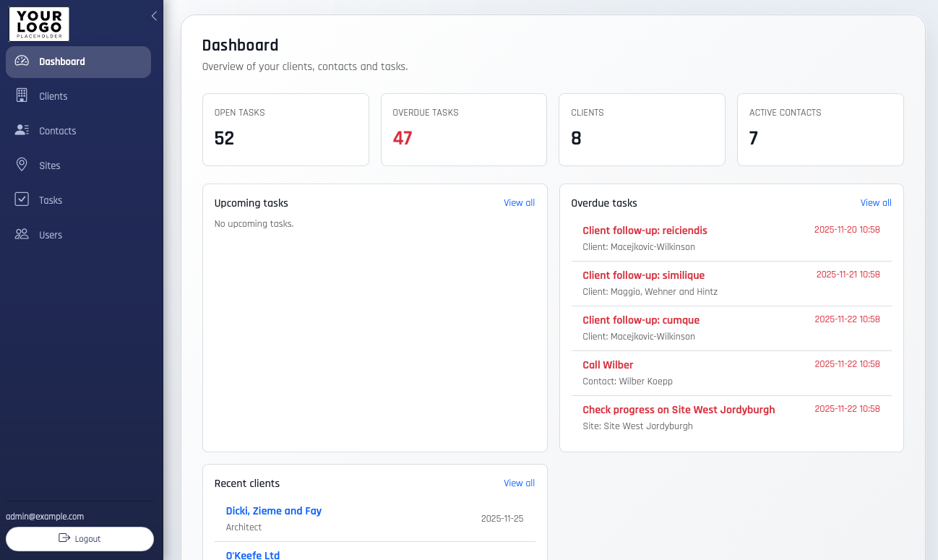
Task: Open the Tasks section from sidebar navigation
Action: (x=51, y=199)
